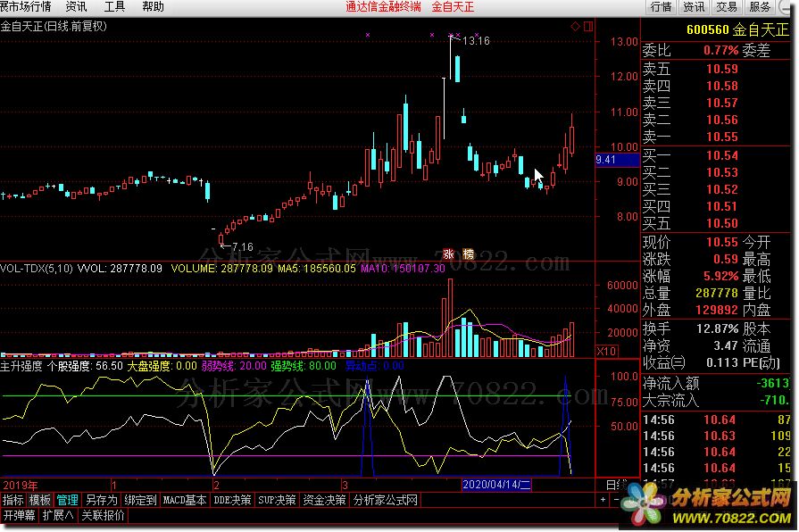
Task: Click the 7.16 low price label
Action: pyautogui.click(x=243, y=246)
